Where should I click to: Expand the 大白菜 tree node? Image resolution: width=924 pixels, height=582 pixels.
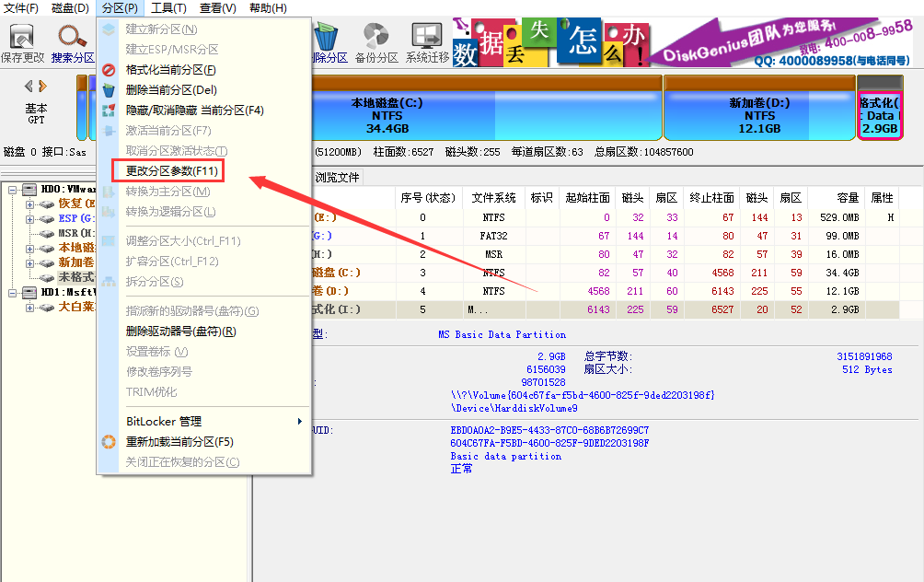pos(29,308)
